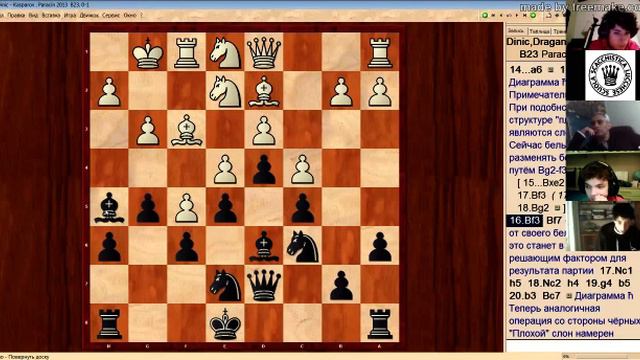
Task: Switch to the Таблица tab
Action: [539, 31]
